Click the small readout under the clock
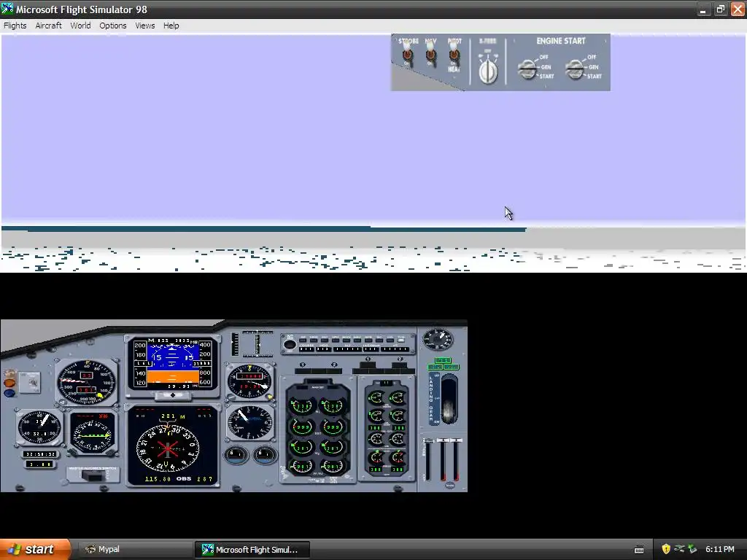Image resolution: width=747 pixels, height=560 pixels. click(40, 464)
